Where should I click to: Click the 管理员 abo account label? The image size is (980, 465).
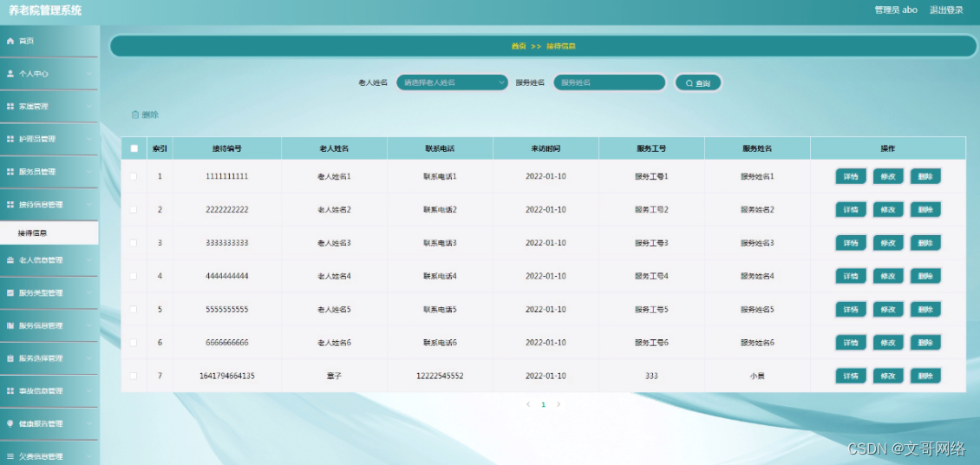pyautogui.click(x=896, y=10)
